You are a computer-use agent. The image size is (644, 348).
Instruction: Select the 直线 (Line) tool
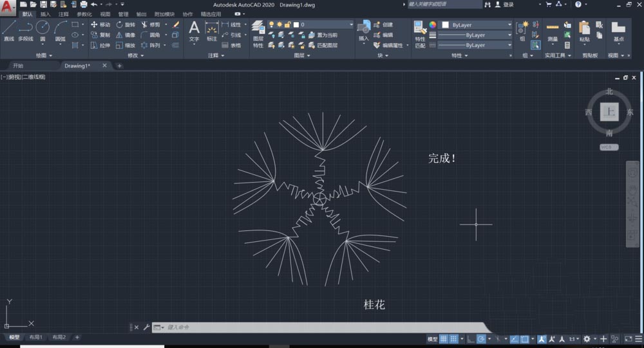(8, 31)
